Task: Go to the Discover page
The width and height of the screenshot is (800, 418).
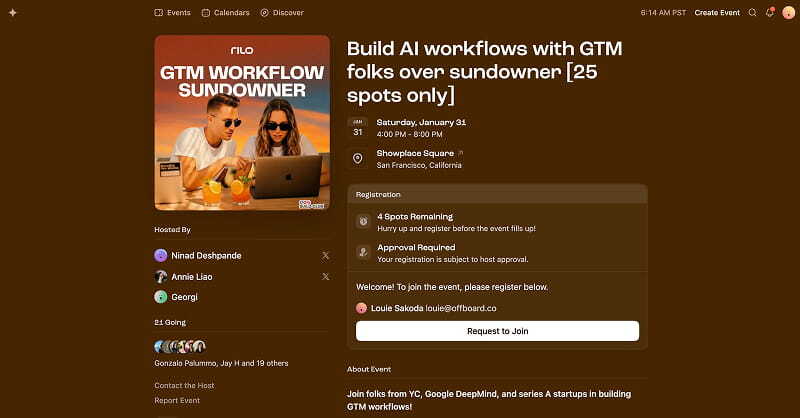Action: point(282,13)
